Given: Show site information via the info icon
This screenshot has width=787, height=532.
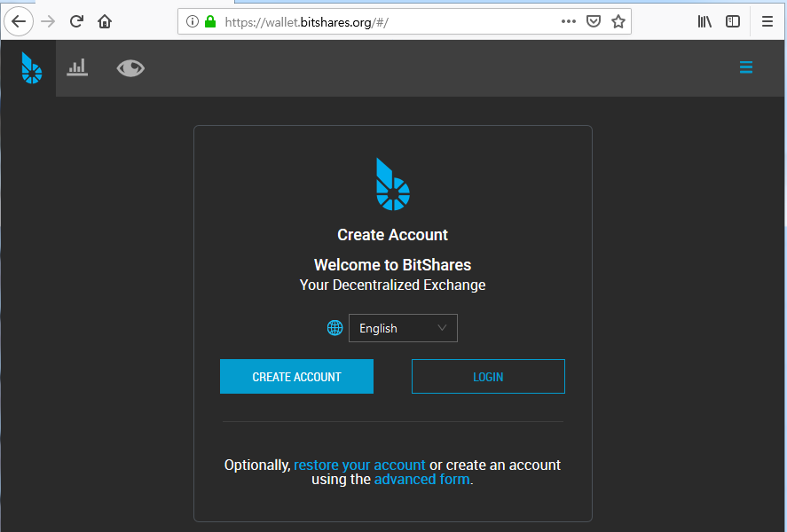Looking at the screenshot, I should tap(193, 21).
